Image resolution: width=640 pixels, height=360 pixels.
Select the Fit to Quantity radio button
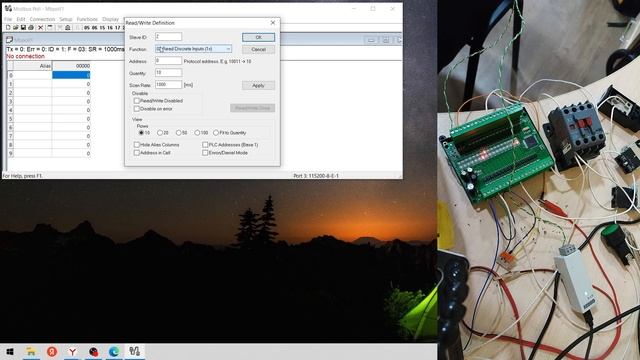click(216, 133)
